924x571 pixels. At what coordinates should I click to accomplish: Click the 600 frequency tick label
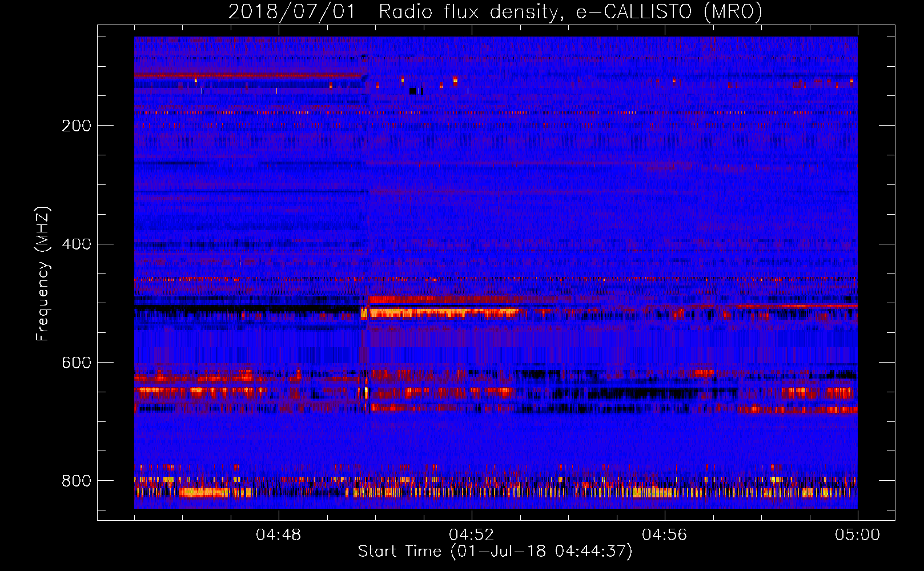pos(77,363)
